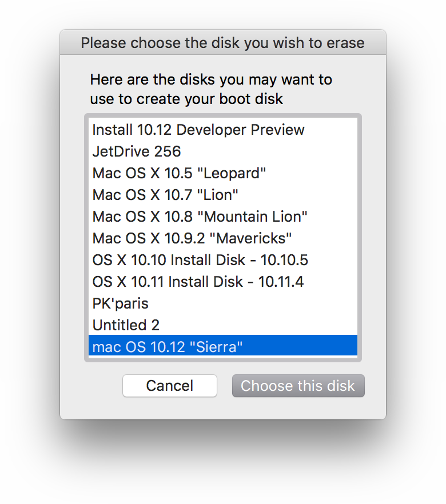Click the boot disk instruction text
Viewport: 446px width, 504px height.
click(x=211, y=89)
